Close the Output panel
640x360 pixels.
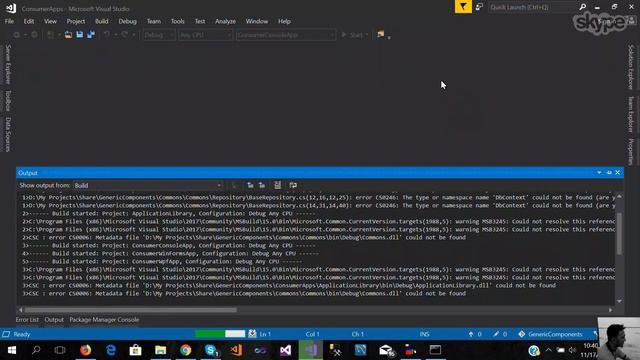click(x=618, y=173)
